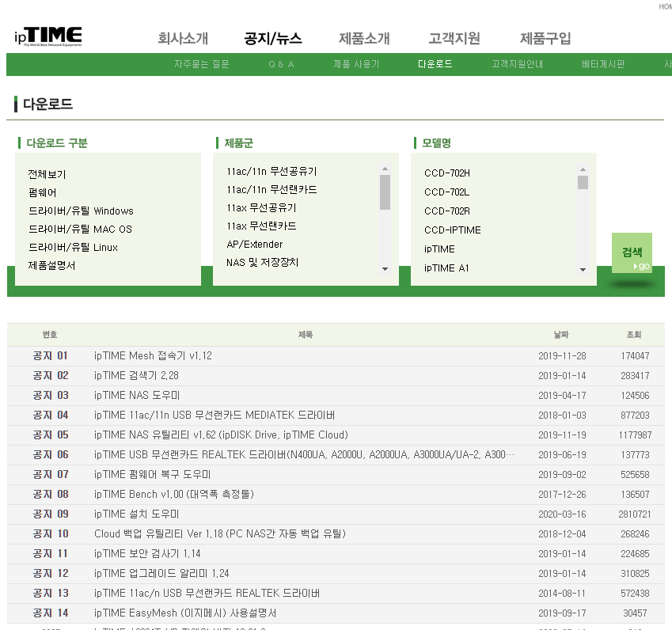Pick model ipTIME A1
The image size is (672, 630).
pyautogui.click(x=446, y=268)
